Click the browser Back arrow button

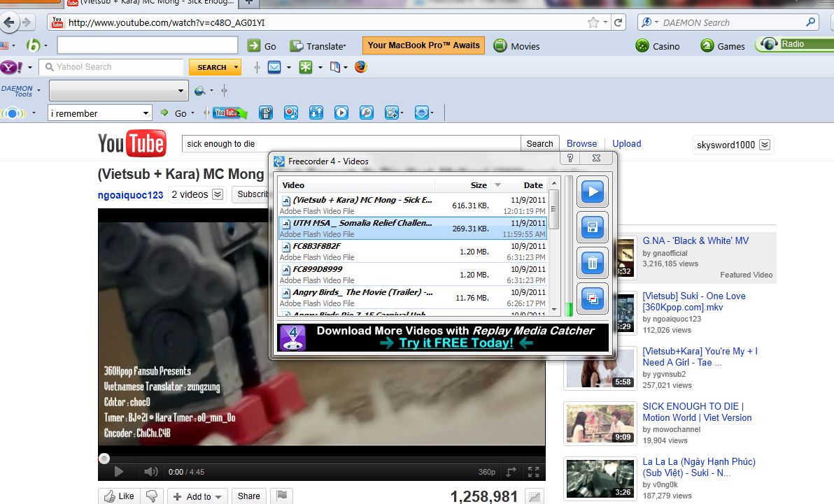pos(9,22)
